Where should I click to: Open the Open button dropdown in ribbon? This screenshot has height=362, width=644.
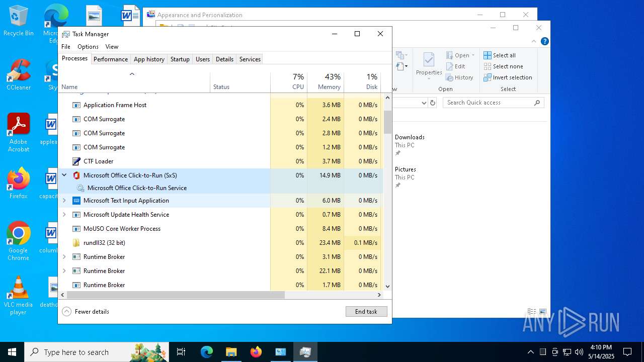click(x=473, y=55)
